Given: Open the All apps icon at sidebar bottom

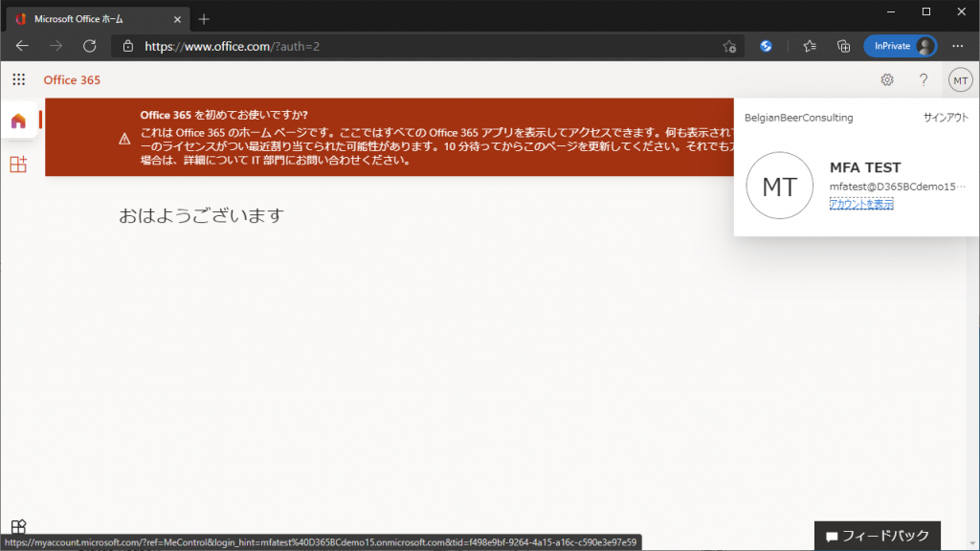Looking at the screenshot, I should 19,526.
